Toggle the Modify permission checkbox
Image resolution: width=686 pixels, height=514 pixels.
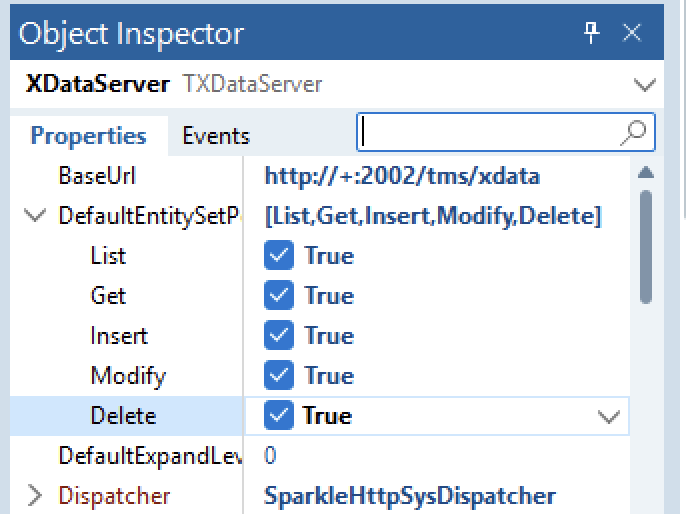(x=279, y=375)
